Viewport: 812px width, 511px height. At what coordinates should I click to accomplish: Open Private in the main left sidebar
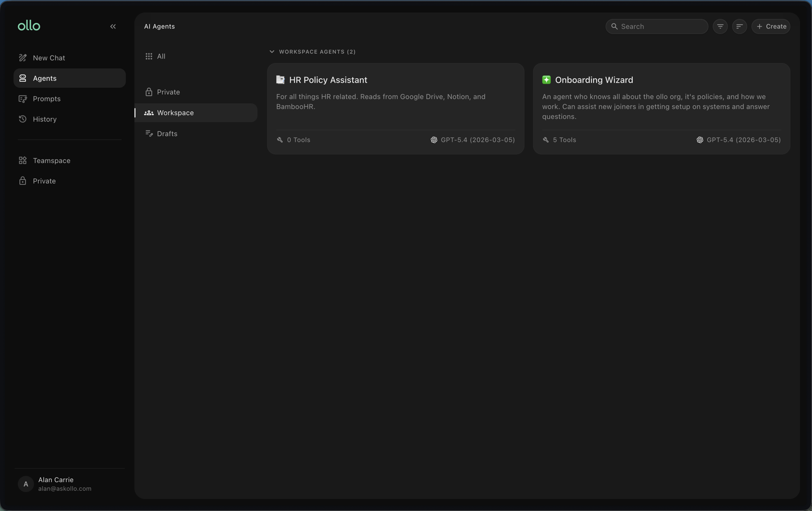[x=70, y=181]
